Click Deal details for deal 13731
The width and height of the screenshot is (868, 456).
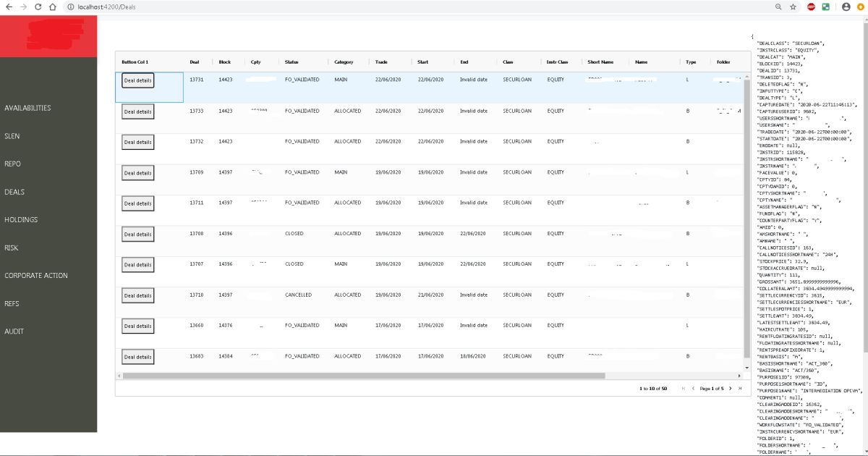137,80
